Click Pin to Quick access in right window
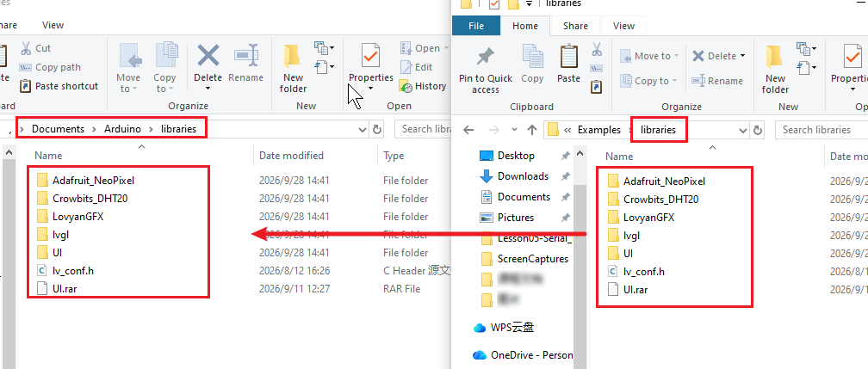The image size is (868, 369). coord(486,69)
